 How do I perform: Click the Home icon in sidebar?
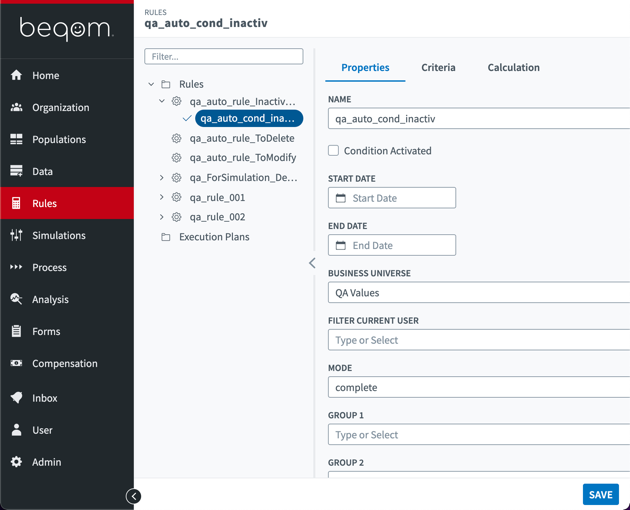16,75
